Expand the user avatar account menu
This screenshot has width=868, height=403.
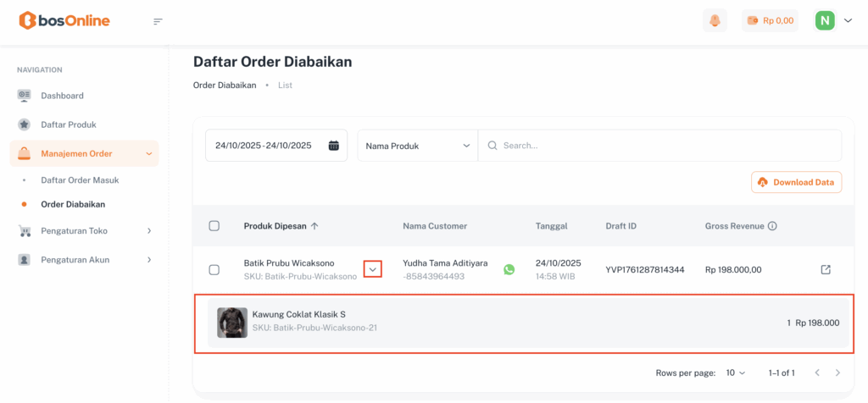point(833,21)
